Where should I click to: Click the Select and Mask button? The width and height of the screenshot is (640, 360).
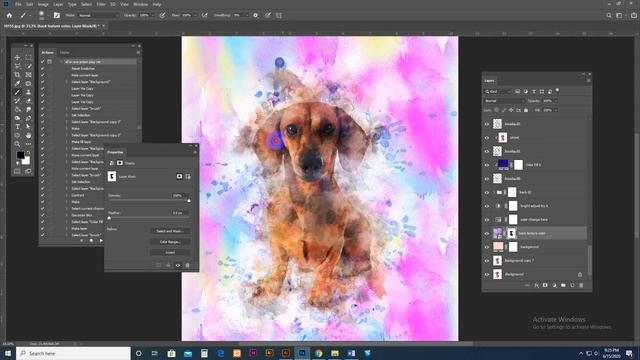(170, 231)
